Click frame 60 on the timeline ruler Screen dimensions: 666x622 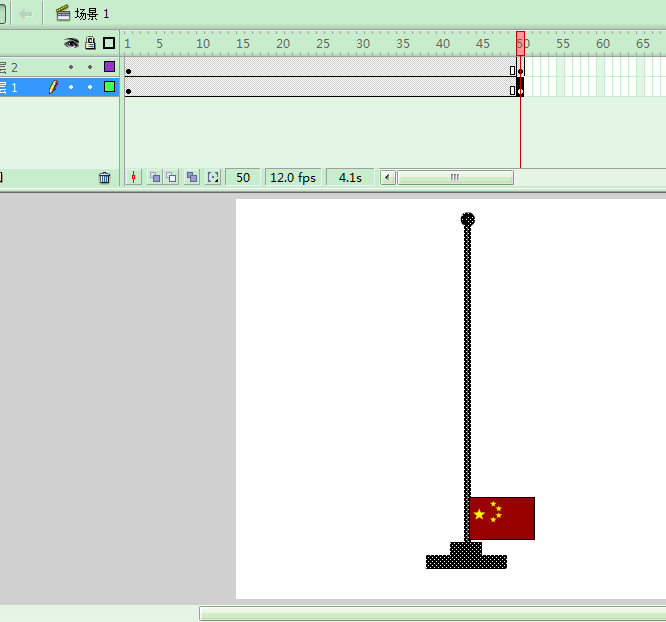(x=603, y=43)
